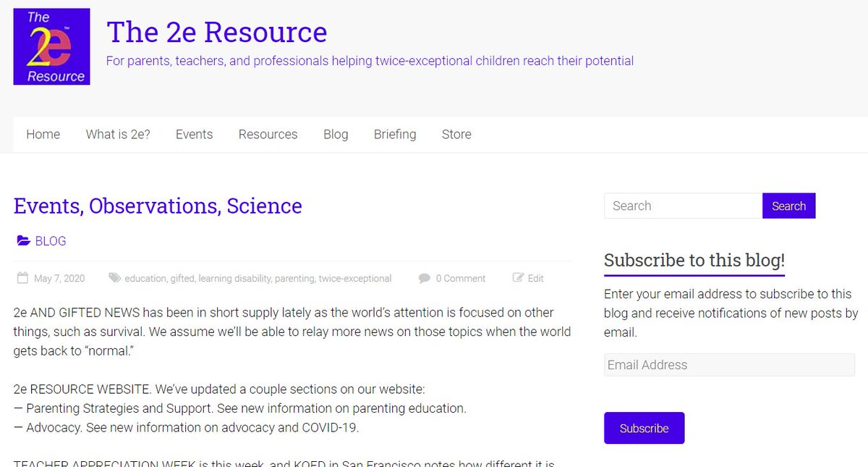Select the Resources navigation tab
The image size is (868, 467).
click(x=268, y=134)
